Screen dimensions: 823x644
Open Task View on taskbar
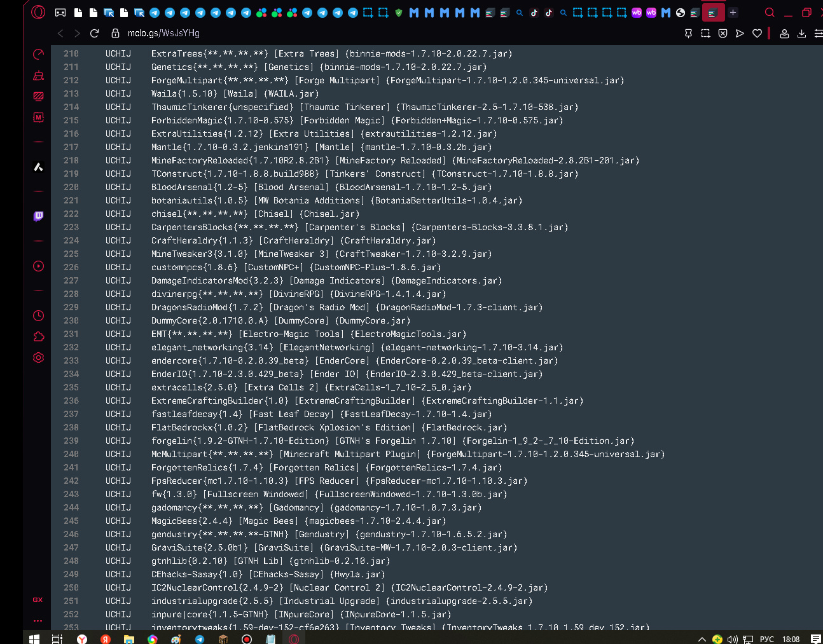tap(57, 638)
